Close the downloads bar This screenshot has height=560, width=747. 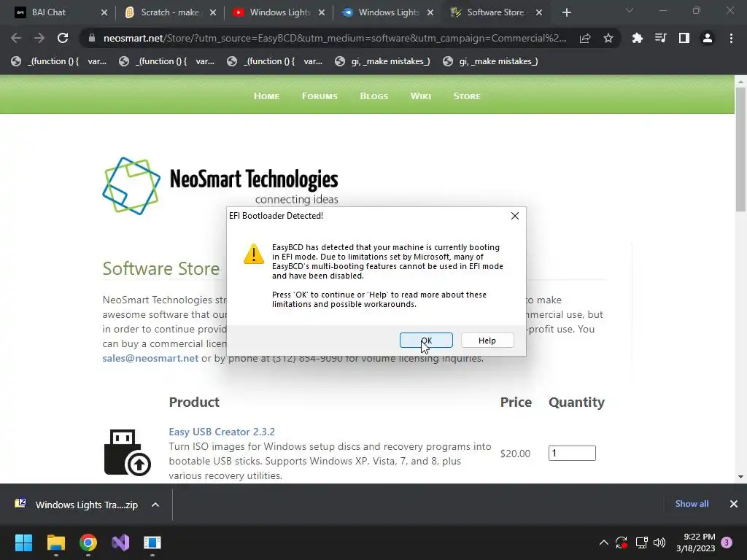734,504
